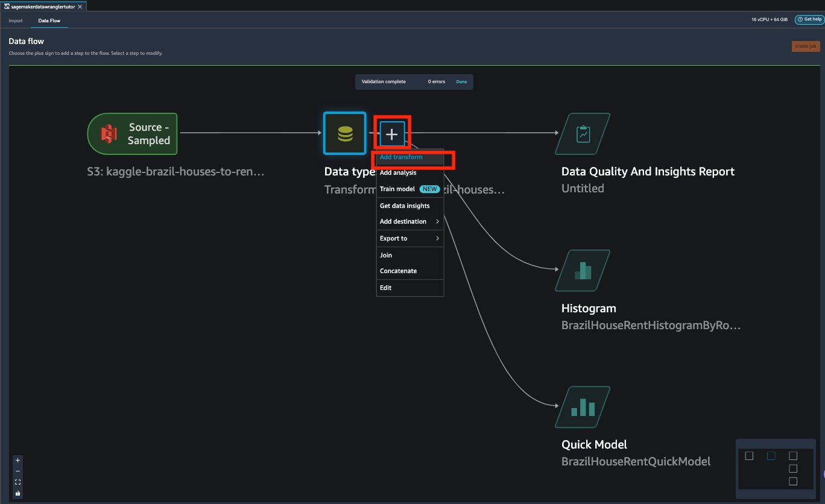825x504 pixels.
Task: Click the Quick Model node label
Action: click(x=594, y=444)
